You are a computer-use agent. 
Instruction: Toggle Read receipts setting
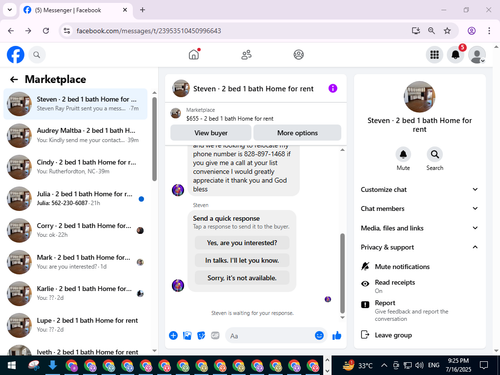[x=420, y=286]
